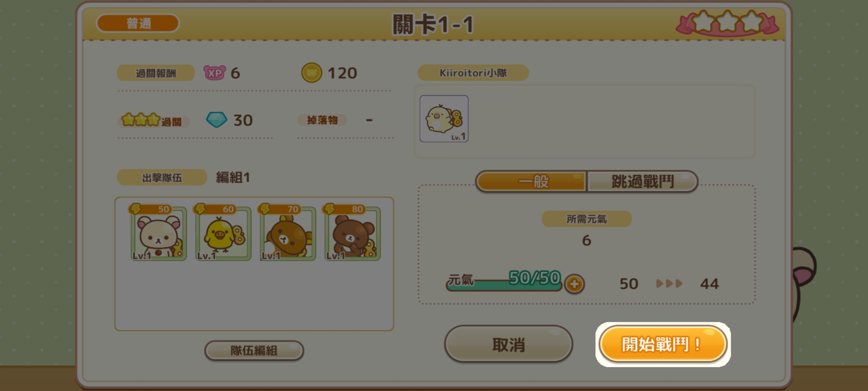Click the 取消 cancel button
The image size is (868, 391).
(x=508, y=344)
